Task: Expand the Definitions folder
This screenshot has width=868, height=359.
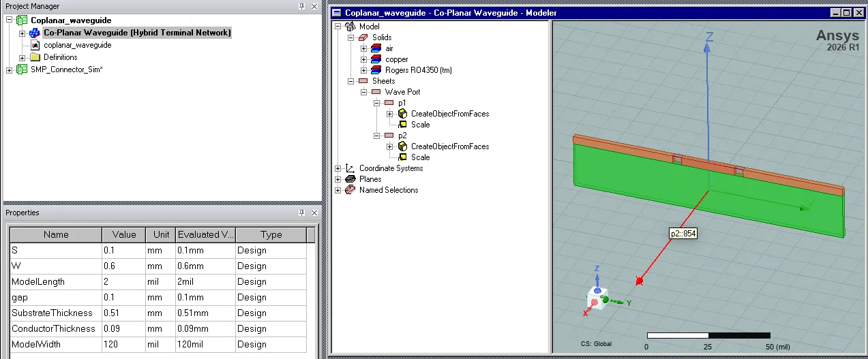Action: 22,57
